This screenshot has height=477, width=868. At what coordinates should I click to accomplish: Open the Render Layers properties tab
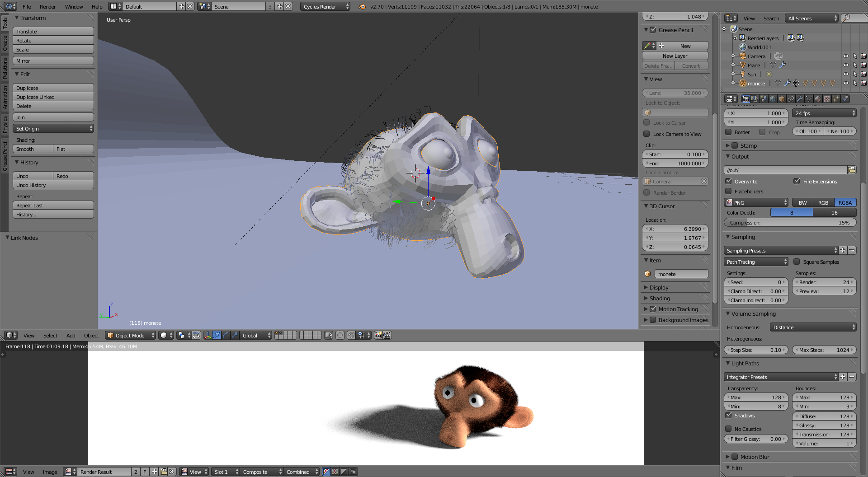click(755, 99)
